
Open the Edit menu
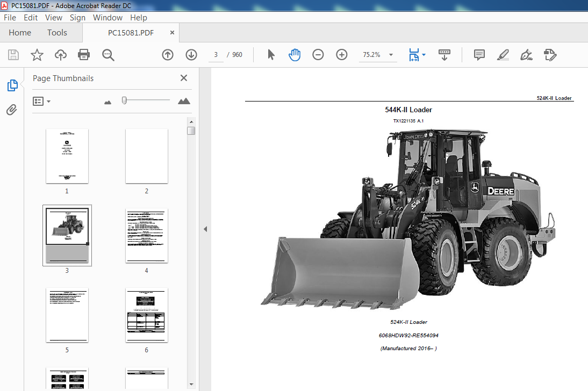click(x=31, y=18)
